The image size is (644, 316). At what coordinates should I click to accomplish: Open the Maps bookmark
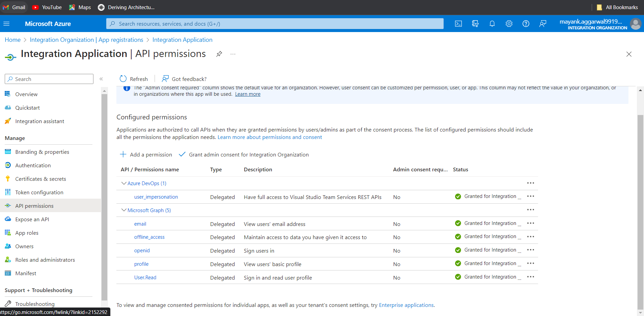click(x=80, y=7)
